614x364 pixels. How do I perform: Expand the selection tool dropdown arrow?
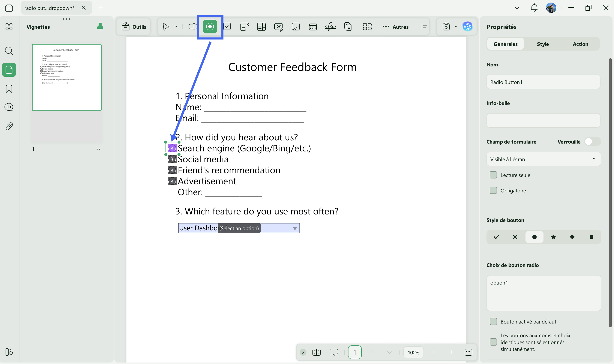coord(176,27)
